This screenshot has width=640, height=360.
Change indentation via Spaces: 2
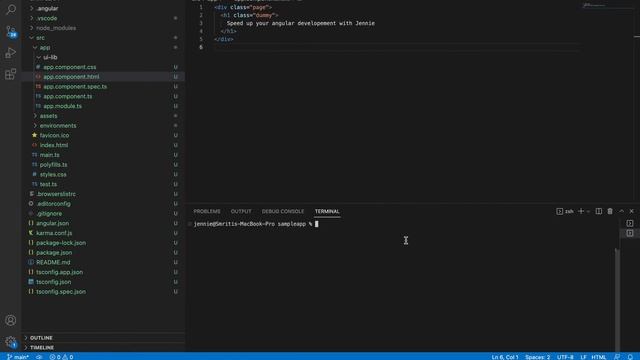[x=538, y=357]
